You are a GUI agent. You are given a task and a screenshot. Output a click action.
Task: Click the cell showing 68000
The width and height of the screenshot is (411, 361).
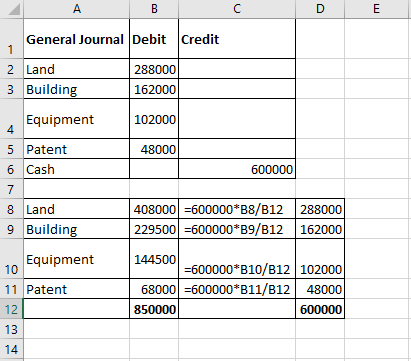(x=154, y=289)
